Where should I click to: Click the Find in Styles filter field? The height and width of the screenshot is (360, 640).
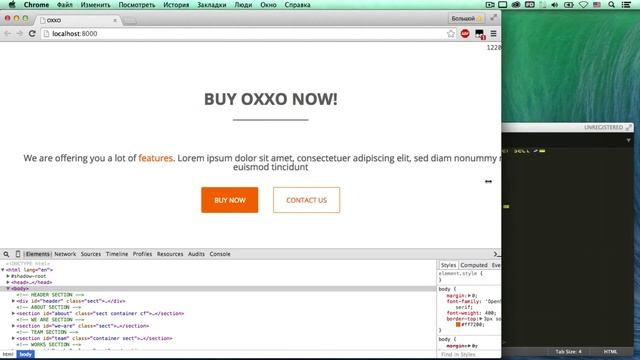point(469,355)
